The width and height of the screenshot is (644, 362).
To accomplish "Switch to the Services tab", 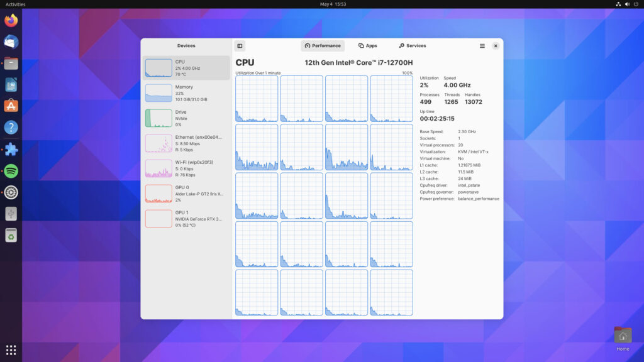I will click(412, 46).
